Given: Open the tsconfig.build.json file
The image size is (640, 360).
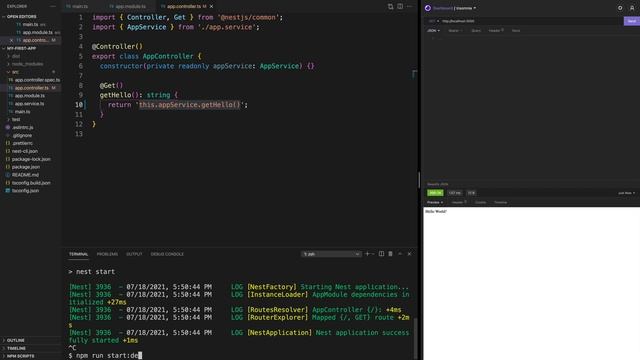Looking at the screenshot, I should click(31, 183).
